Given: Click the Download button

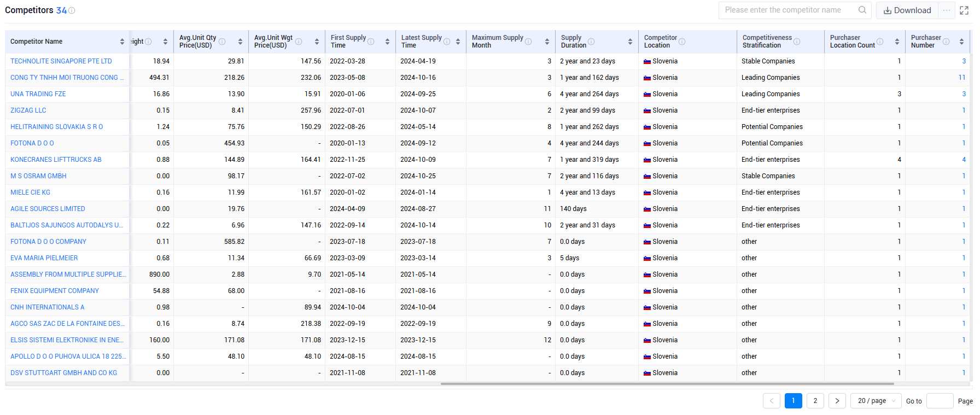Looking at the screenshot, I should click(907, 10).
